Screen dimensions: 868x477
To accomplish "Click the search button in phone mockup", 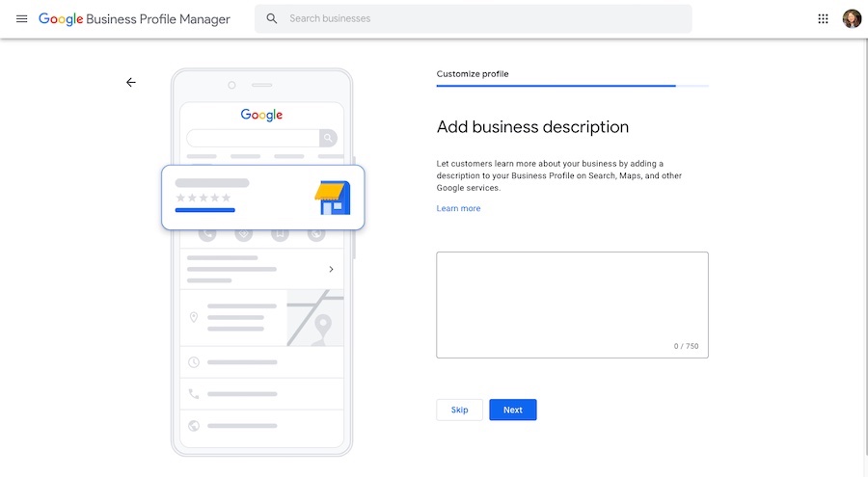I will tap(328, 138).
